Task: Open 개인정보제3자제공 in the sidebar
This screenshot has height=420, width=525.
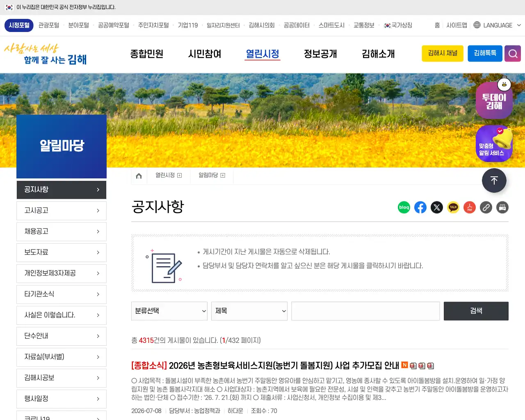Action: point(62,274)
